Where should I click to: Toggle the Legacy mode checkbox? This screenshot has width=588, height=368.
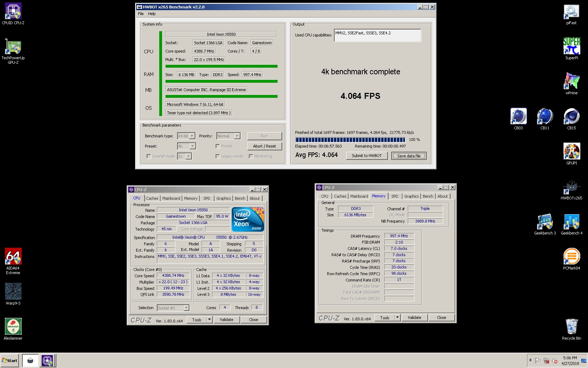(x=218, y=156)
